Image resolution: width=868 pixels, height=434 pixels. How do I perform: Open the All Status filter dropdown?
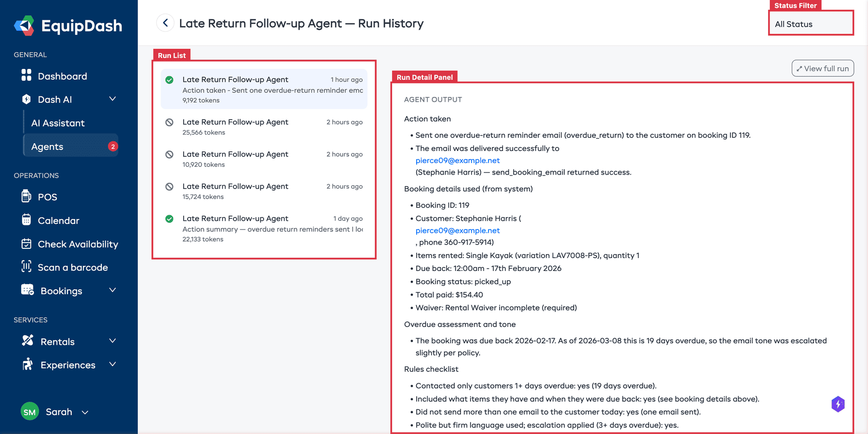coord(811,24)
